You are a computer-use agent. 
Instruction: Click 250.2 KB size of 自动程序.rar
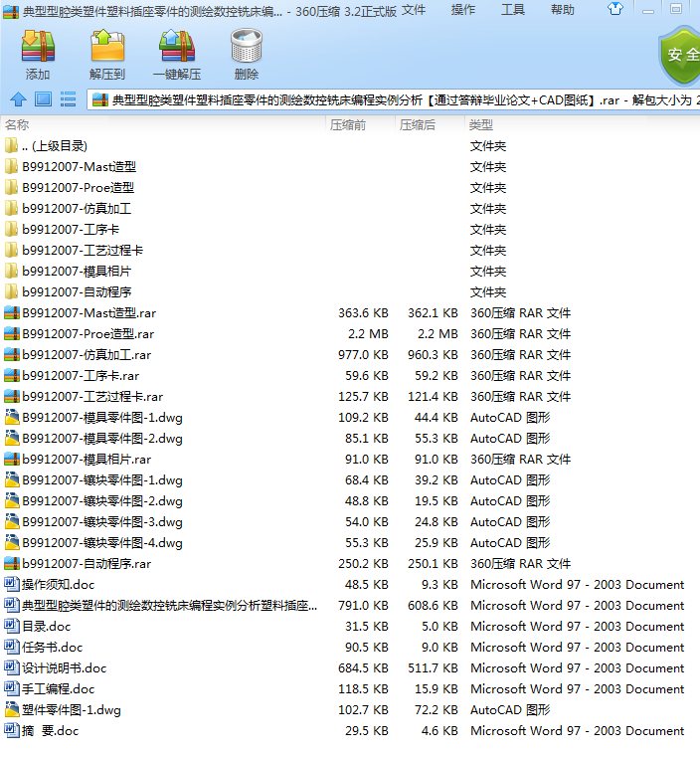tap(363, 563)
